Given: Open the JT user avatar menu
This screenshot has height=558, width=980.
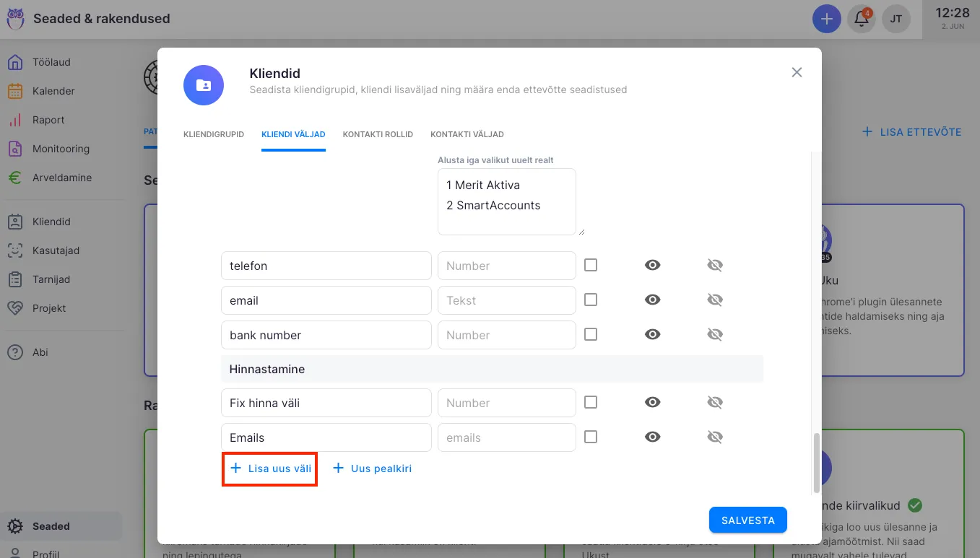Looking at the screenshot, I should click(896, 19).
